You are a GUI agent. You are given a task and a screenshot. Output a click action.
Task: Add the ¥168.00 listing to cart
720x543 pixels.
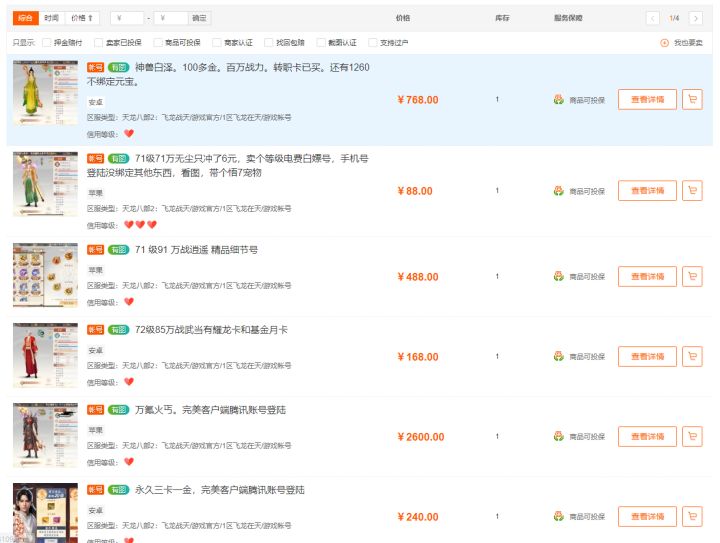[x=692, y=356]
